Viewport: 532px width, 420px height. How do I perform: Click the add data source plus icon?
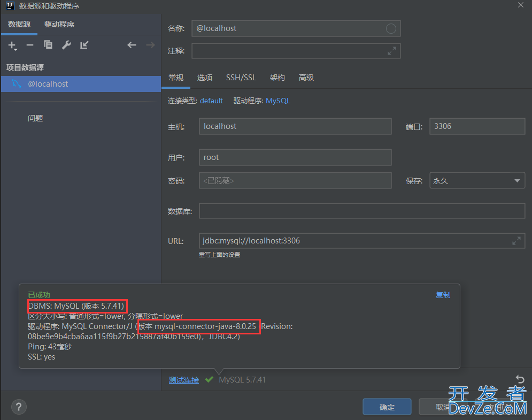coord(12,45)
